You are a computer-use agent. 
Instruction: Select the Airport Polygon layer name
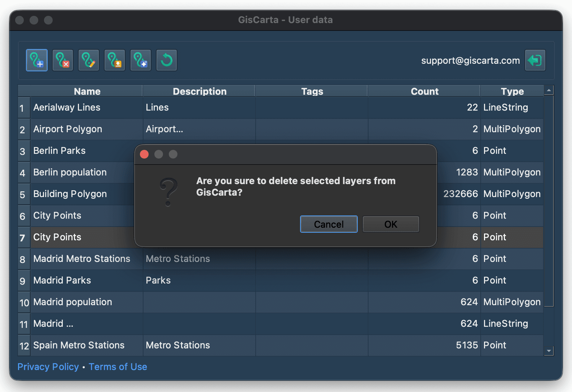(67, 129)
